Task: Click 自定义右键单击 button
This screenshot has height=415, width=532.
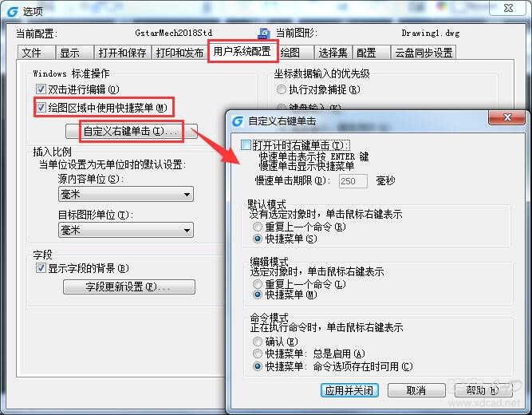Action: pyautogui.click(x=132, y=131)
